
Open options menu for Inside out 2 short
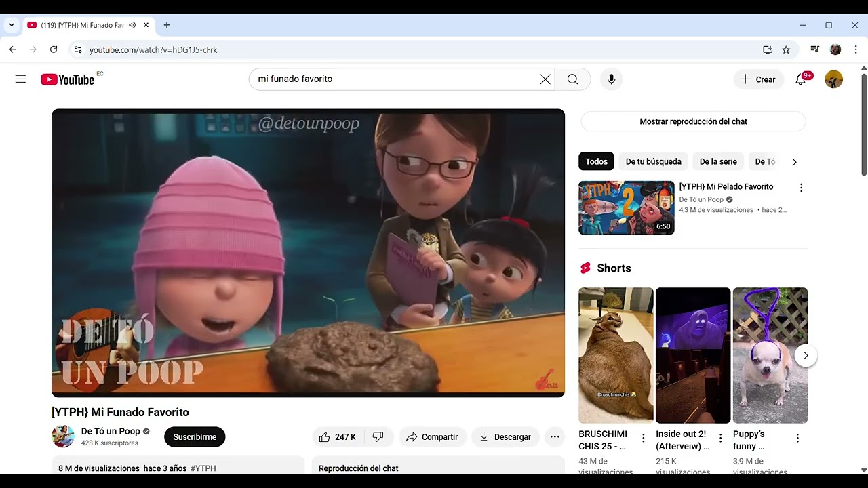tap(721, 439)
